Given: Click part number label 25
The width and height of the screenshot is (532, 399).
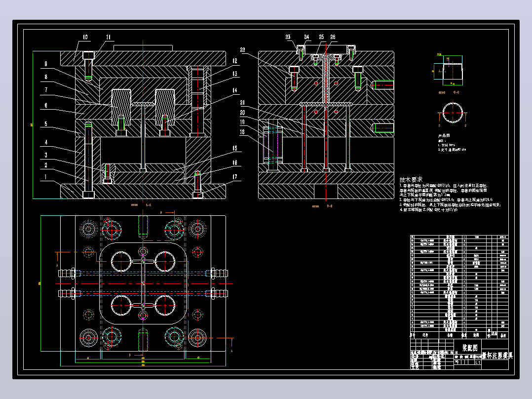Looking at the screenshot, I should pyautogui.click(x=321, y=37).
